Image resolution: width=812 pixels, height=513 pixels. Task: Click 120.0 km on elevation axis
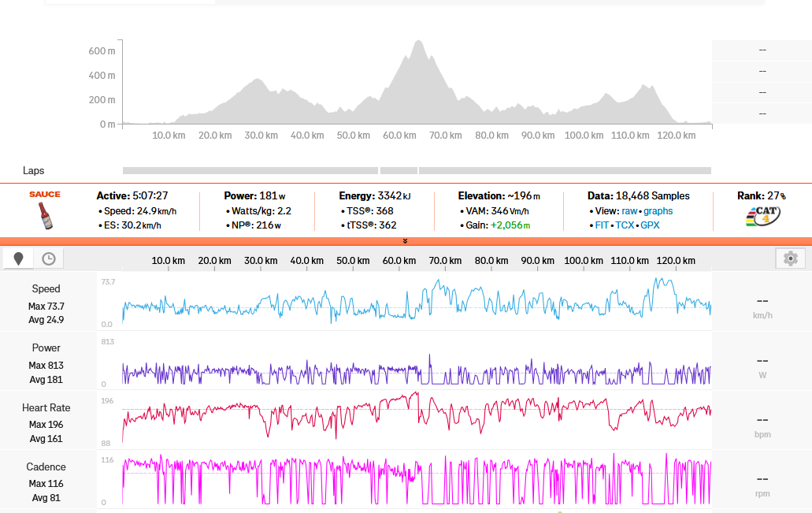click(x=677, y=136)
